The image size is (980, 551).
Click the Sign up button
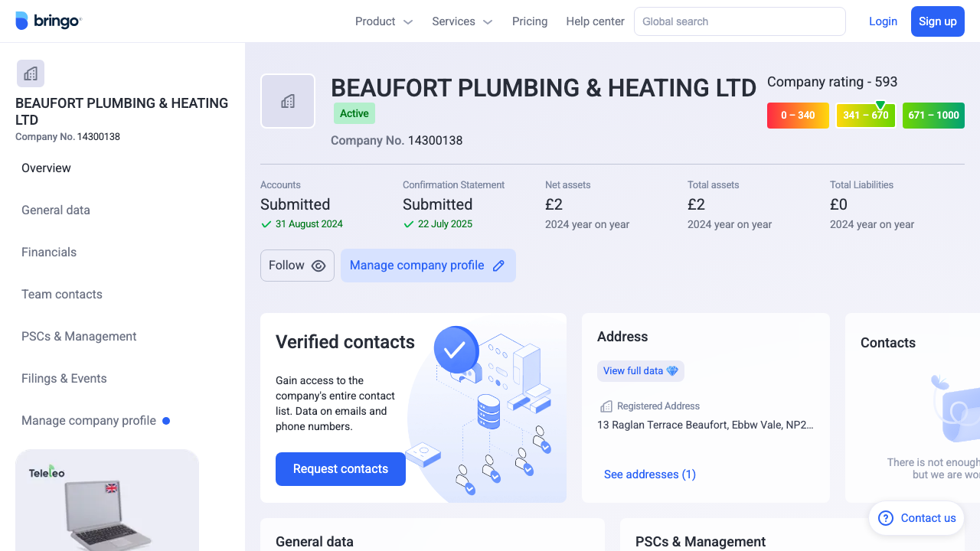(x=937, y=21)
